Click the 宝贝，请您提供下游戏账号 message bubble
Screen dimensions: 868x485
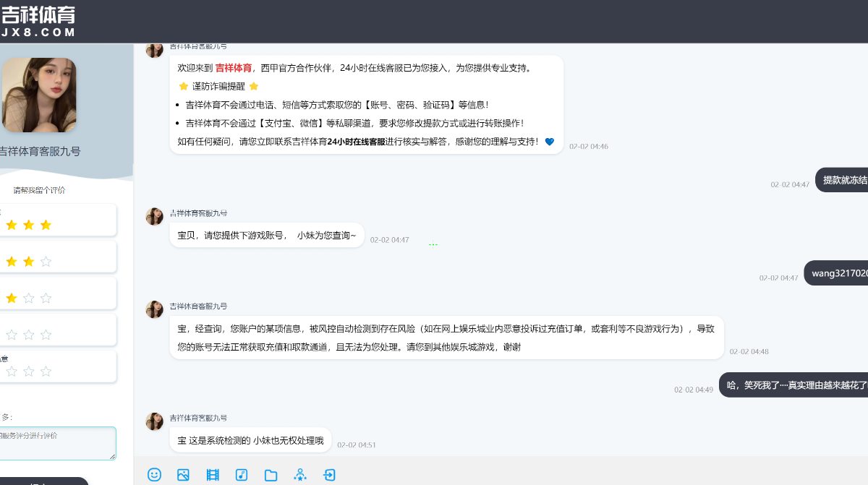267,236
